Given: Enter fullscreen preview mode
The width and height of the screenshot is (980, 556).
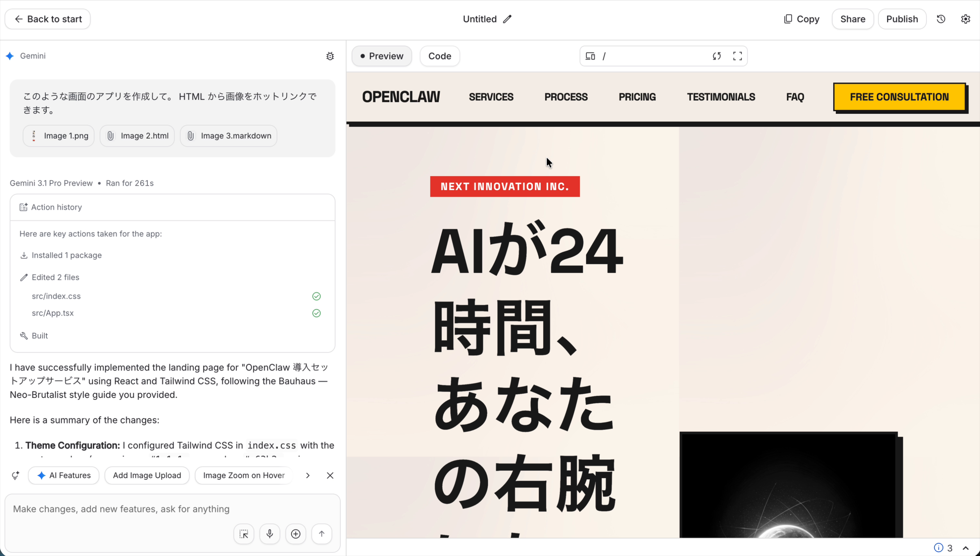Looking at the screenshot, I should 737,56.
